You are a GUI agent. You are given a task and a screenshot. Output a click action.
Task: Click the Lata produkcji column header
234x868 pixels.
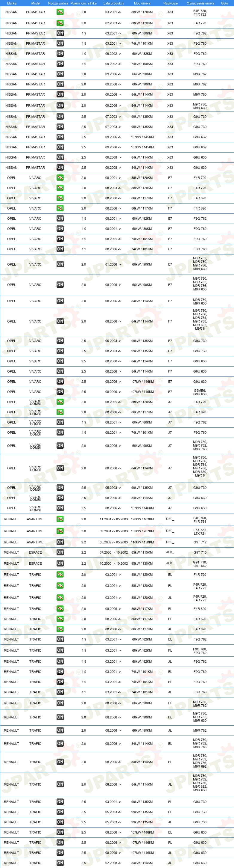click(114, 3)
